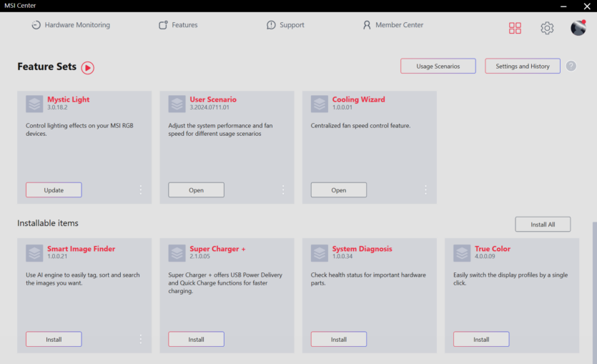The image size is (597, 364).
Task: Install True Color
Action: [481, 339]
